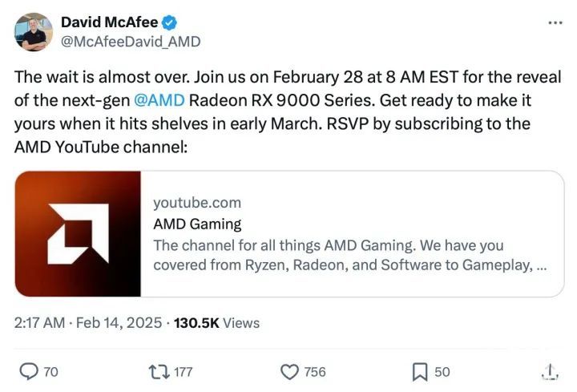Viewport: 577px width, 392px height.
Task: Open the AMD Gaming card title
Action: coord(197,224)
